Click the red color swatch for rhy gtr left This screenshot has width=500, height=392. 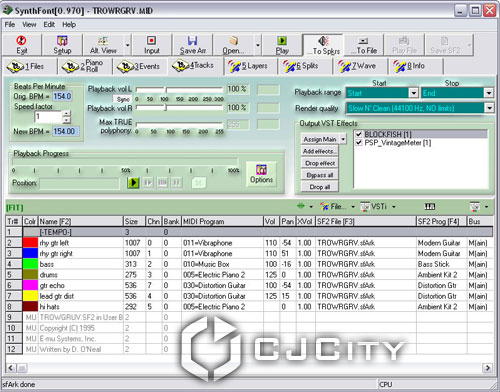click(30, 243)
